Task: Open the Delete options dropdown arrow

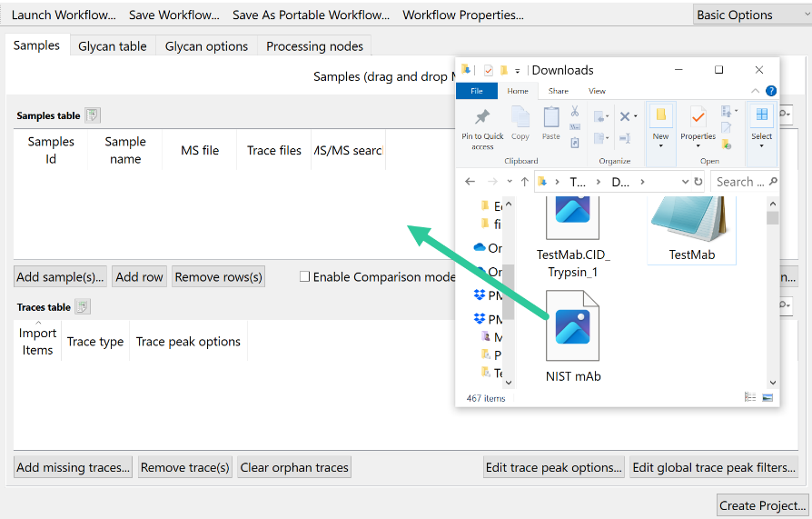Action: point(636,116)
